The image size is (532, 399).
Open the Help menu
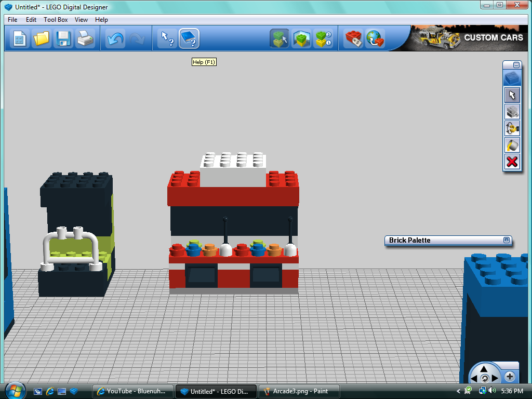[x=101, y=20]
